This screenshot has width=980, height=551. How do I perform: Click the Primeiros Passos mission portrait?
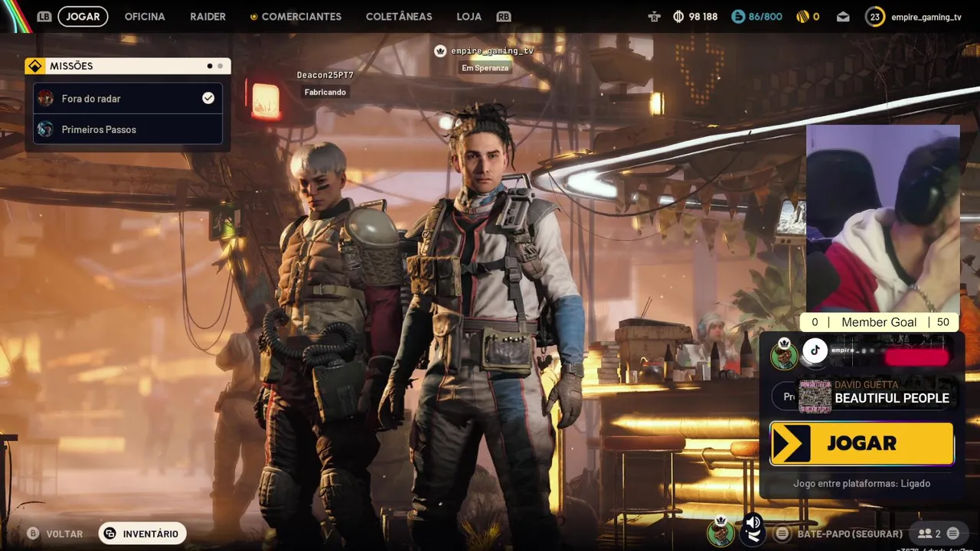[46, 129]
